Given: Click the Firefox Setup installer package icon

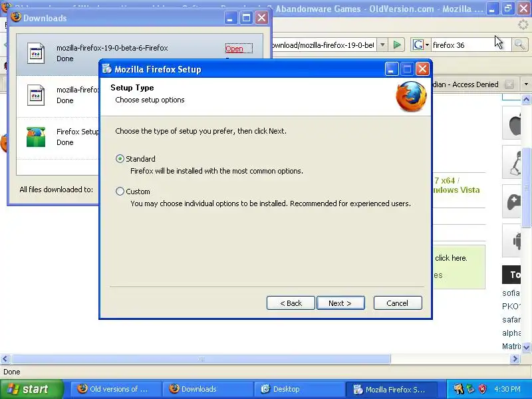Looking at the screenshot, I should (36, 137).
